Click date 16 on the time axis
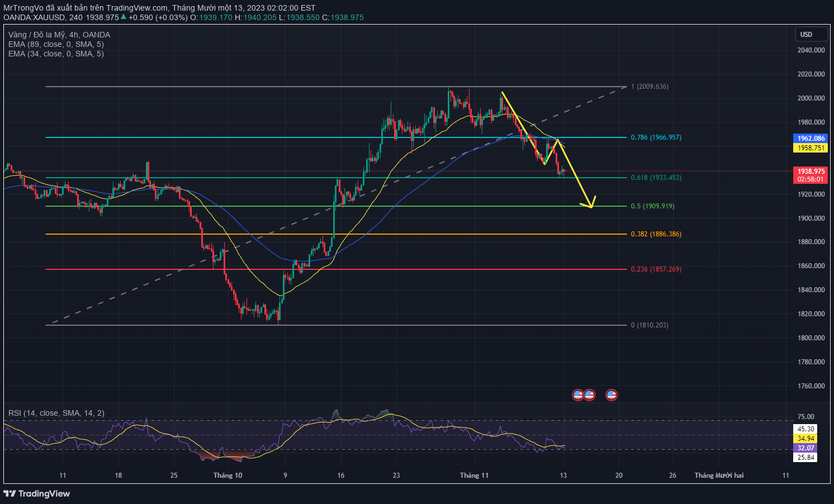The image size is (834, 504). [x=341, y=476]
